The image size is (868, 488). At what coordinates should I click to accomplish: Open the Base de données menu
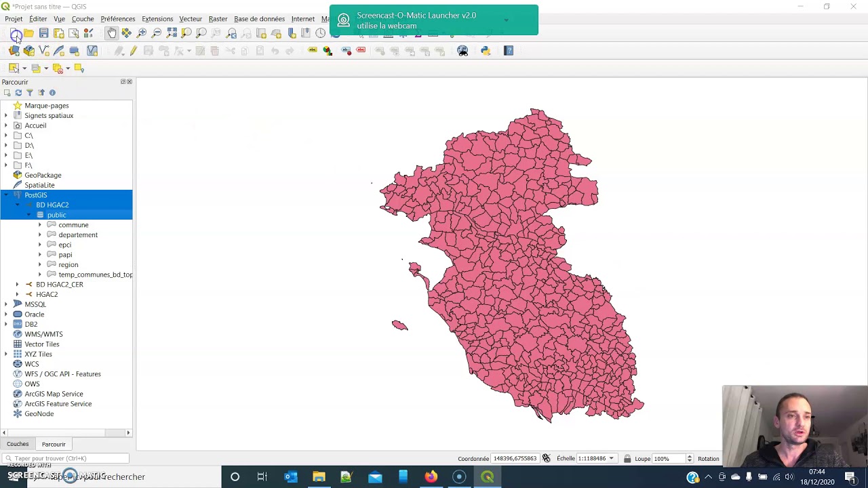click(x=259, y=19)
